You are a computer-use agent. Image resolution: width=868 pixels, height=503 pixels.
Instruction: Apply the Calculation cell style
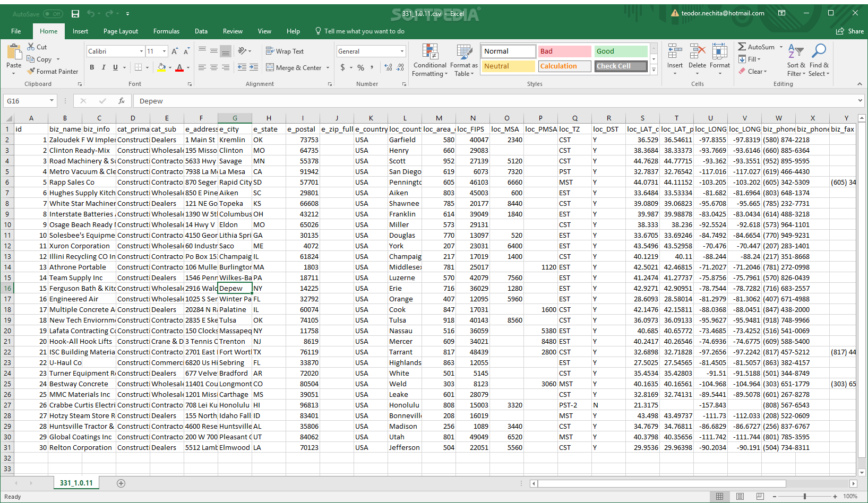564,66
